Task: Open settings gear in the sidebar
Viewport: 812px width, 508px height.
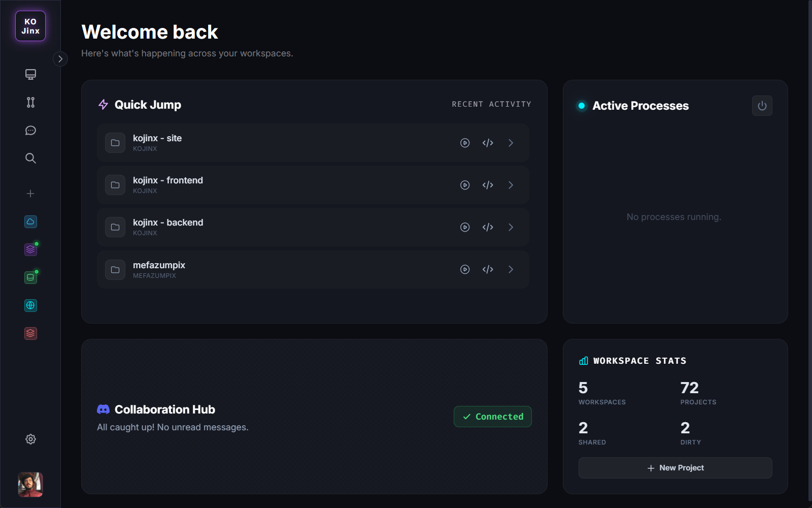Action: coord(30,439)
